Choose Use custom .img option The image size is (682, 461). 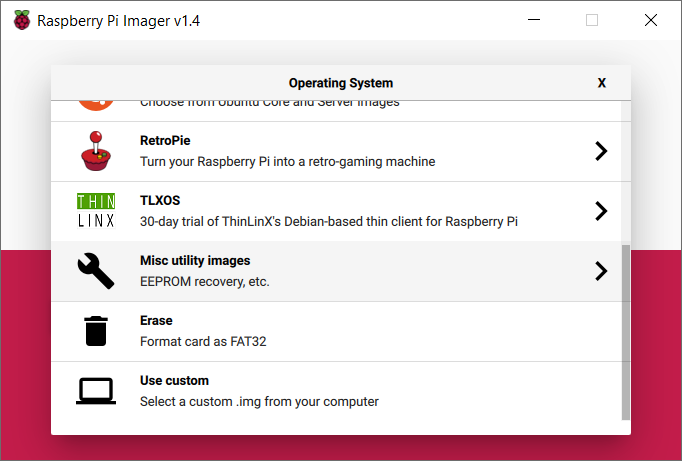click(336, 391)
